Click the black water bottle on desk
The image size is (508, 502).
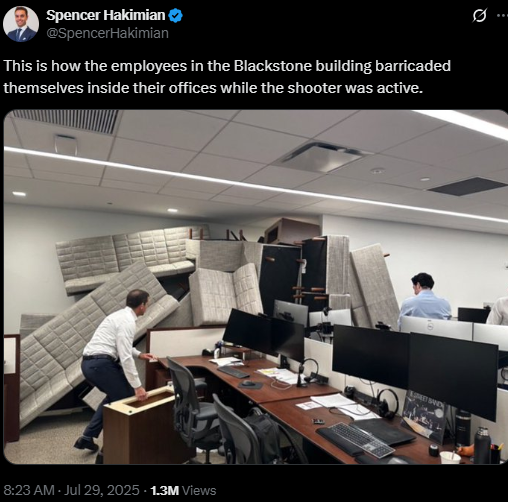(x=482, y=445)
